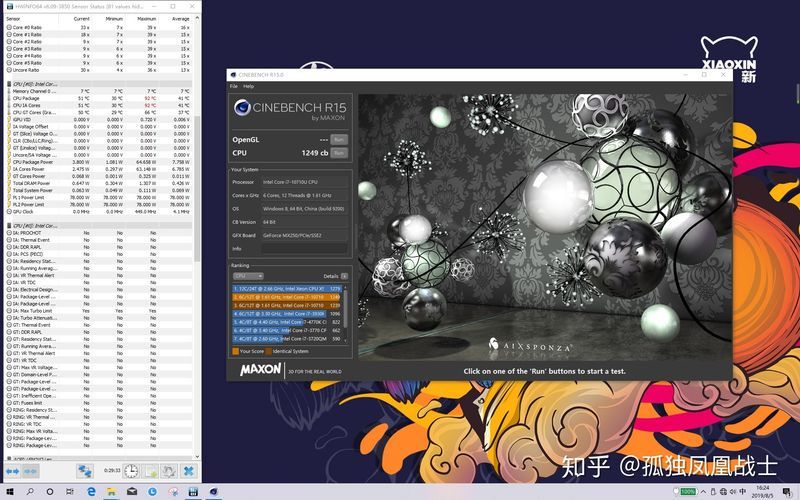Open Cinebench Help menu
Screen dimensions: 800x500
click(x=248, y=86)
